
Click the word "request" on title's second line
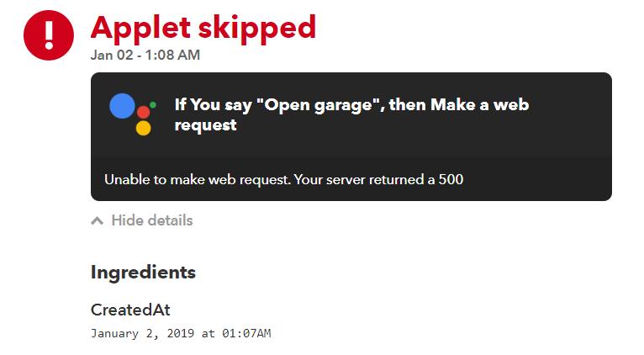pos(205,125)
